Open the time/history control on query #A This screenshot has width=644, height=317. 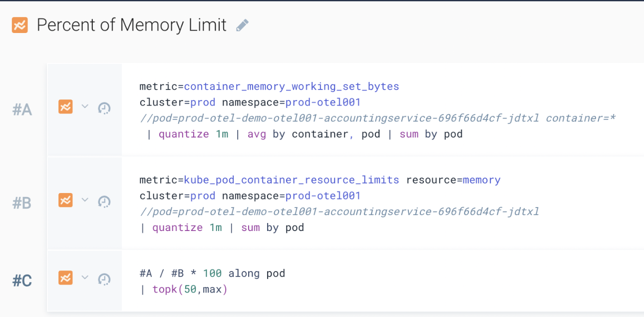(x=104, y=107)
